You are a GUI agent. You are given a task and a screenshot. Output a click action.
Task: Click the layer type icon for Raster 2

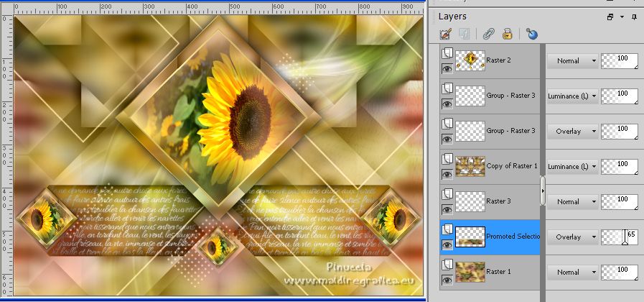pos(447,52)
